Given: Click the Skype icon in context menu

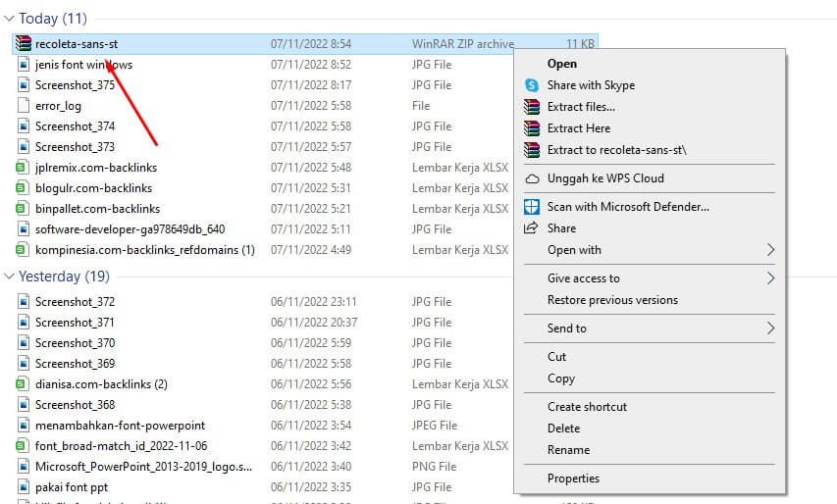Looking at the screenshot, I should (x=532, y=84).
